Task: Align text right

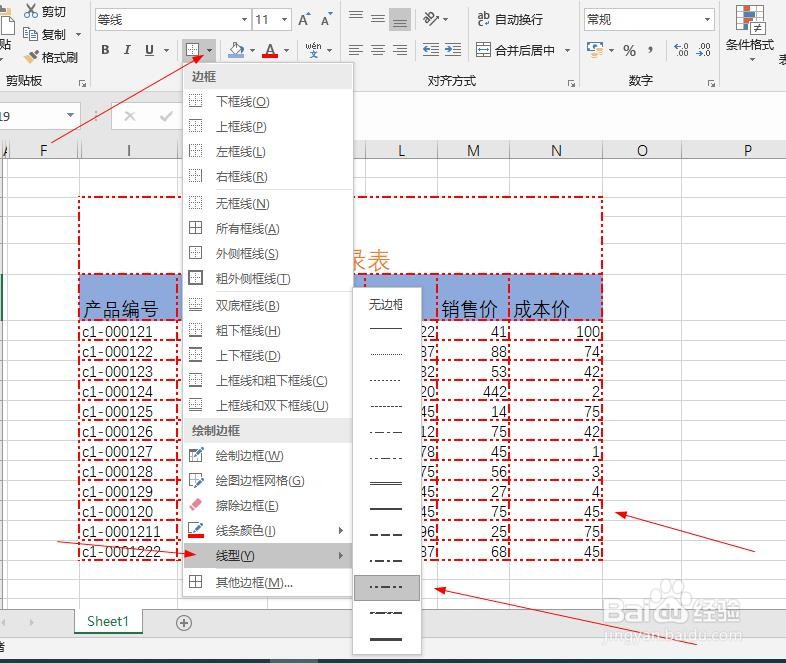Action: [400, 50]
